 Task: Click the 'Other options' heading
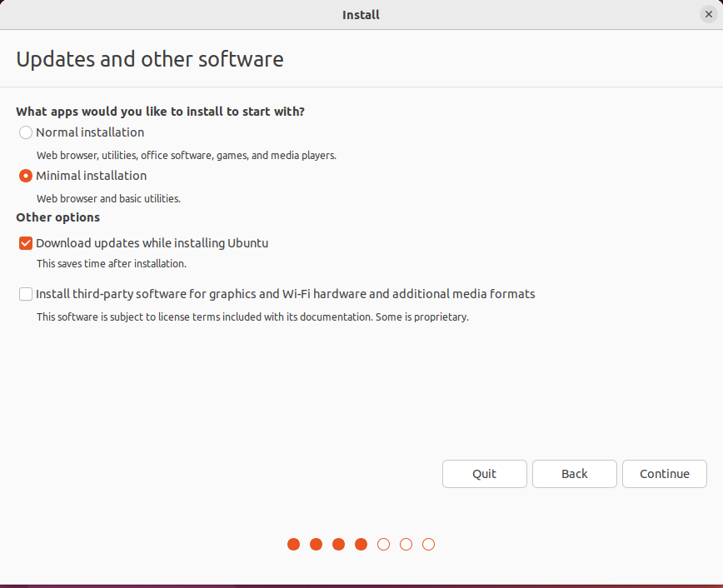tap(57, 217)
